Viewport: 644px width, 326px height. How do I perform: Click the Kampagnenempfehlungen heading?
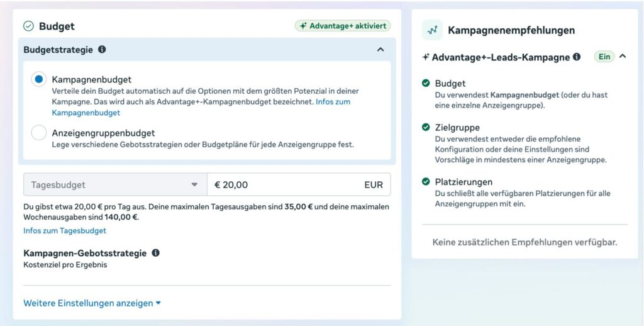tap(511, 30)
